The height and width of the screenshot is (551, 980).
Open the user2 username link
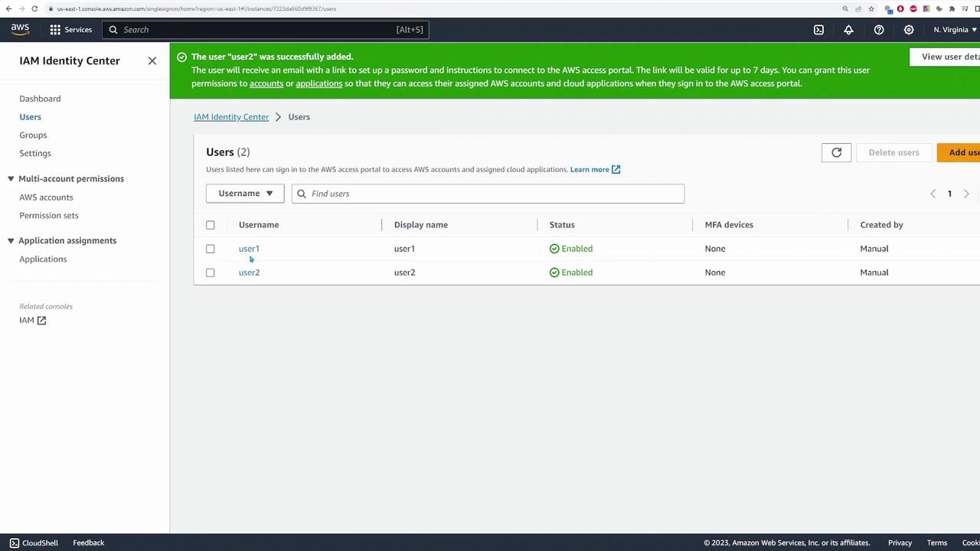coord(249,272)
